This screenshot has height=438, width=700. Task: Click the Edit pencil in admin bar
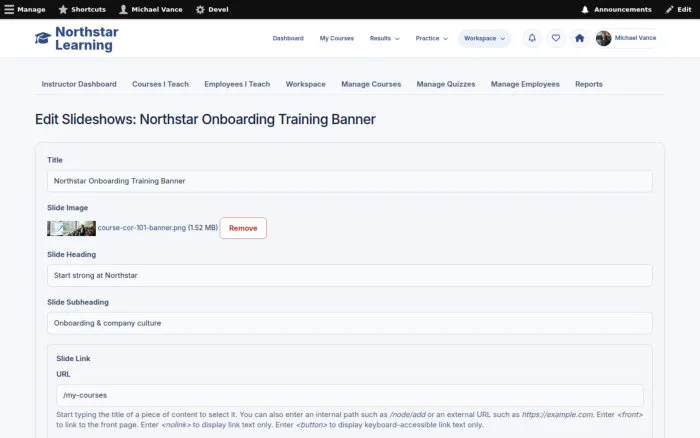tap(669, 9)
